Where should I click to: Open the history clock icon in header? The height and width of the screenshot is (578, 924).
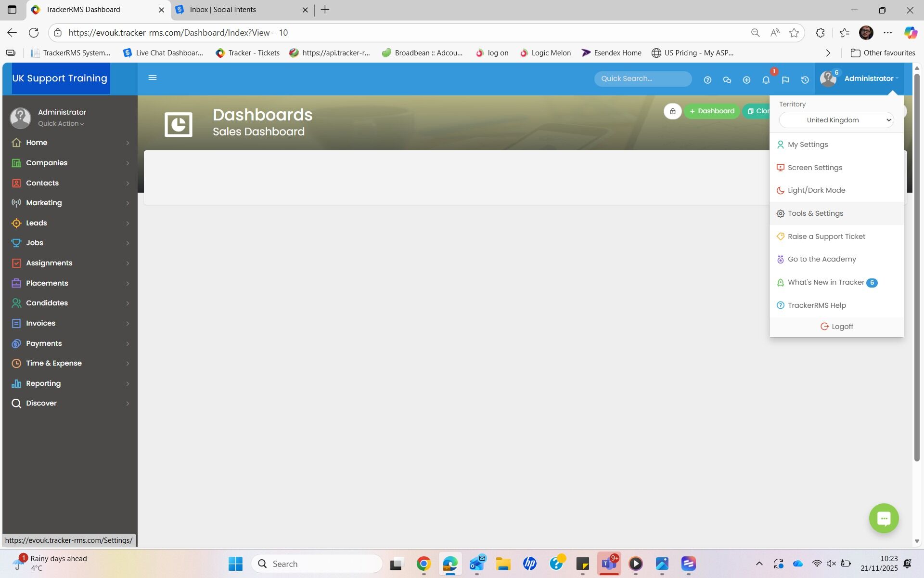coord(805,80)
